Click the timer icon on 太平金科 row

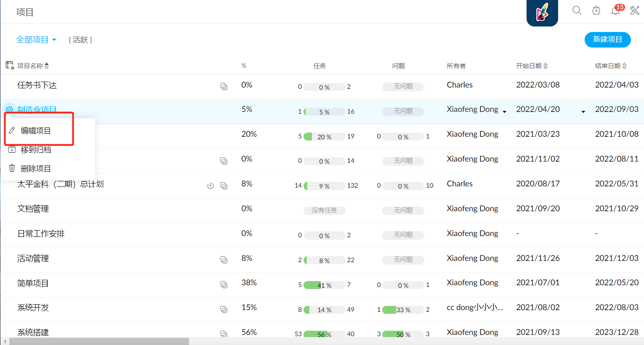point(210,186)
